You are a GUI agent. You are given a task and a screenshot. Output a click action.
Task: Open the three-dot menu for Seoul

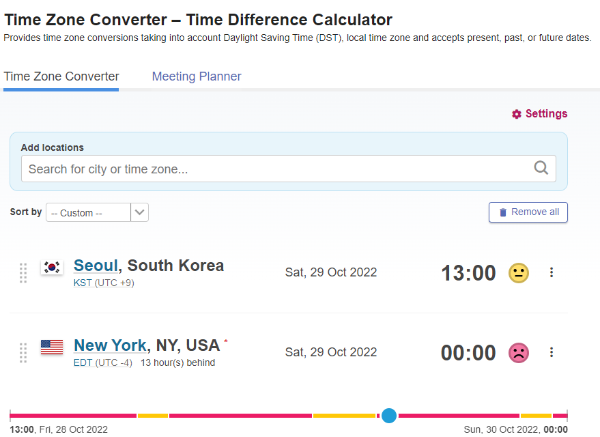tap(551, 272)
